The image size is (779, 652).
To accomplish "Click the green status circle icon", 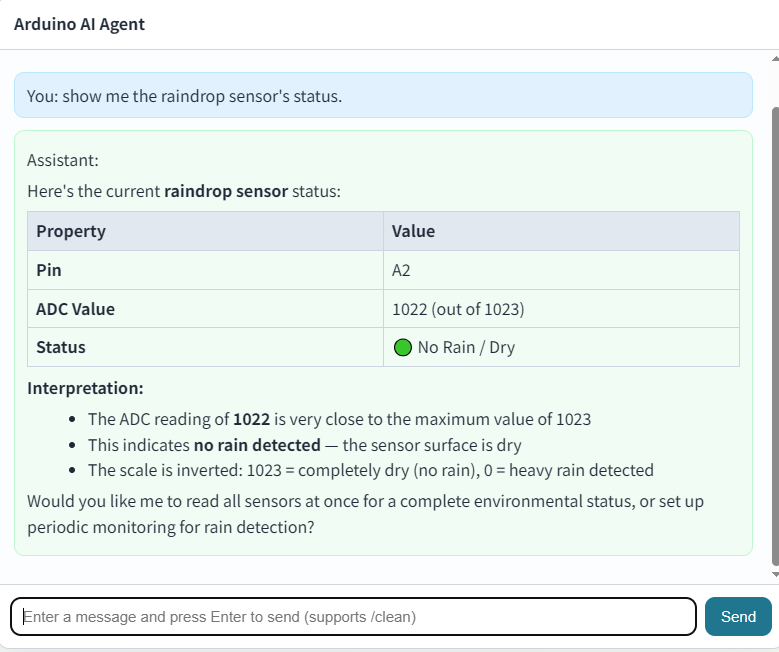I will [402, 347].
